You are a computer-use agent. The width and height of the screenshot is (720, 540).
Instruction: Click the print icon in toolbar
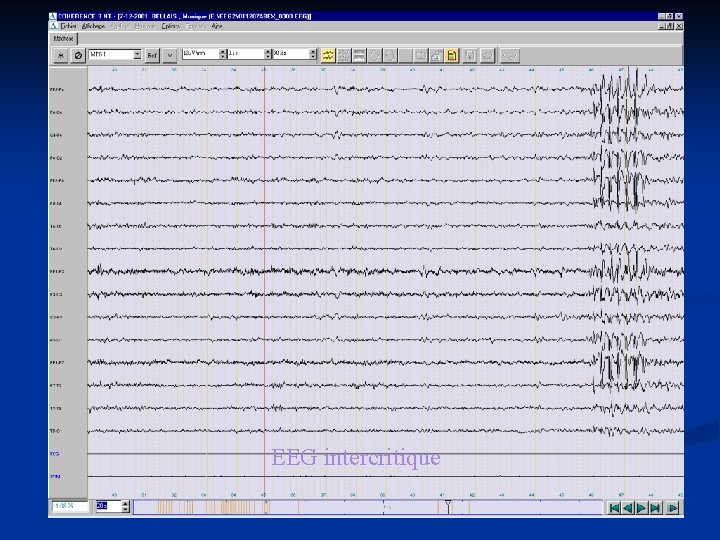436,56
